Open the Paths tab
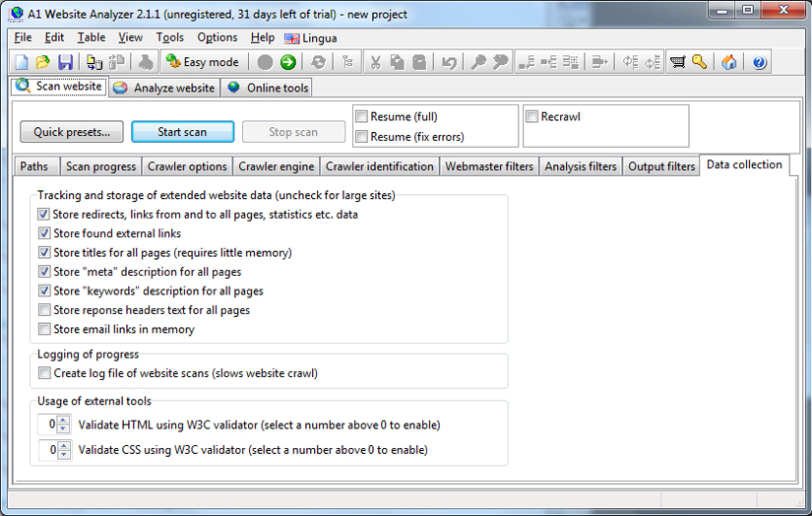The height and width of the screenshot is (516, 812). point(34,166)
